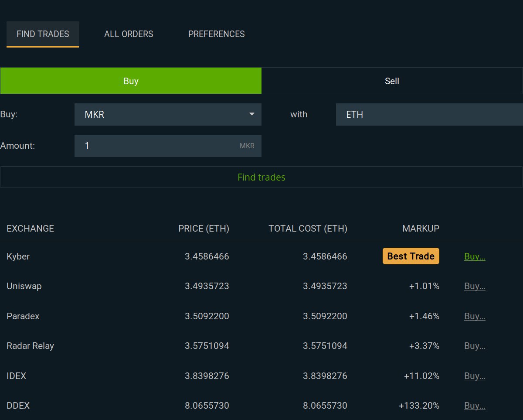Click the ETH payment currency field

[429, 114]
